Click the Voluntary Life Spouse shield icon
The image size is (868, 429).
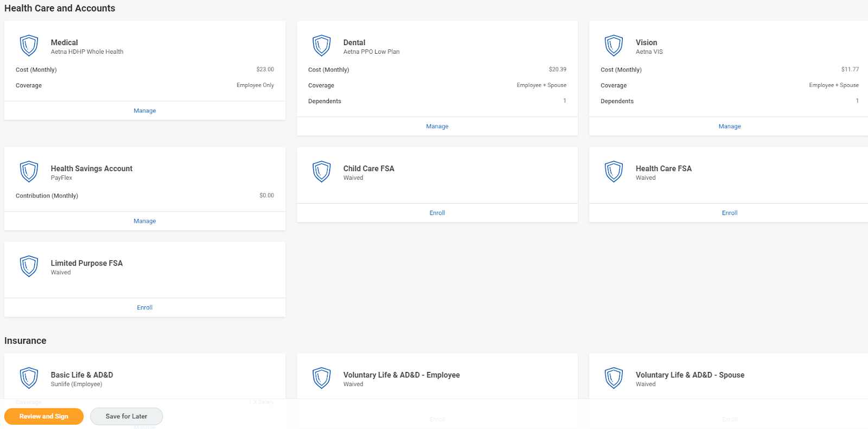pos(614,378)
